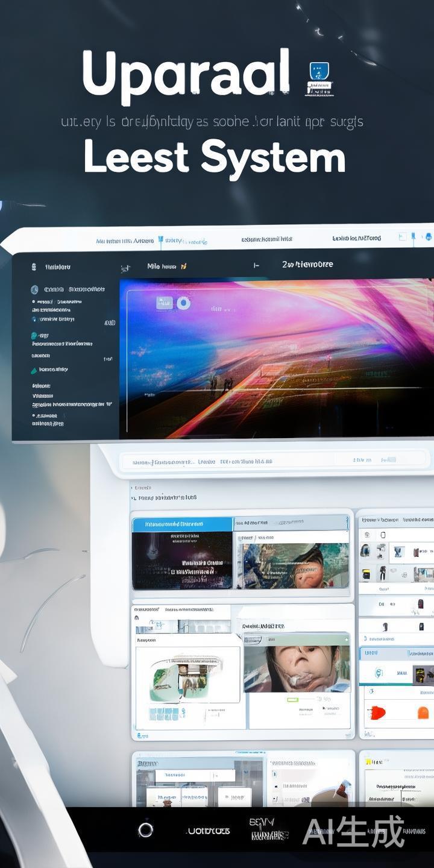This screenshot has height=868, width=434.
Task: Toggle the small square box in top bar right
Action: [402, 237]
